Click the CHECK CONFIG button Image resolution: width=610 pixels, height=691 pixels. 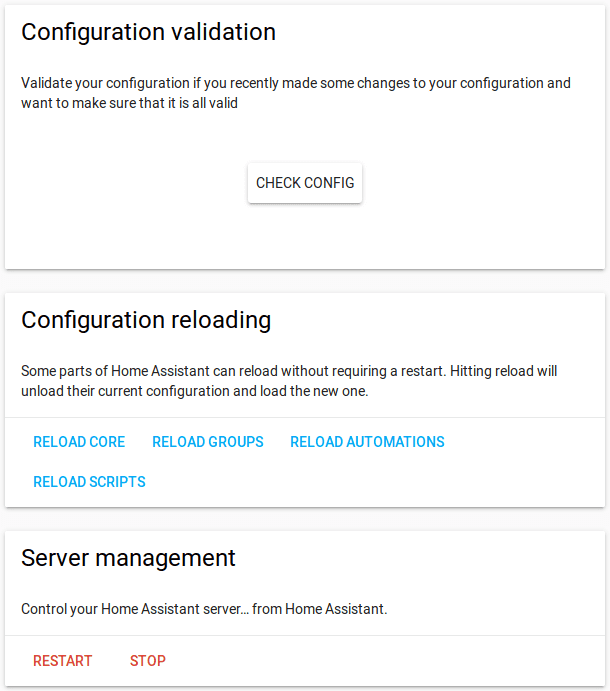tap(305, 183)
